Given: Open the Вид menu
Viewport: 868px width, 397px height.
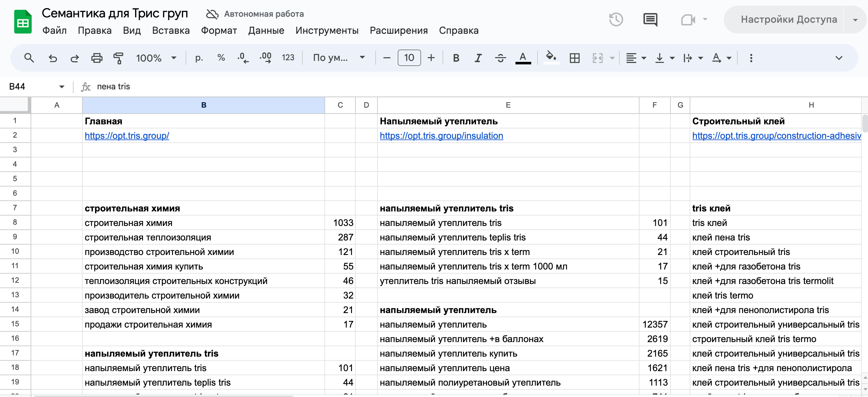Looking at the screenshot, I should click(132, 30).
